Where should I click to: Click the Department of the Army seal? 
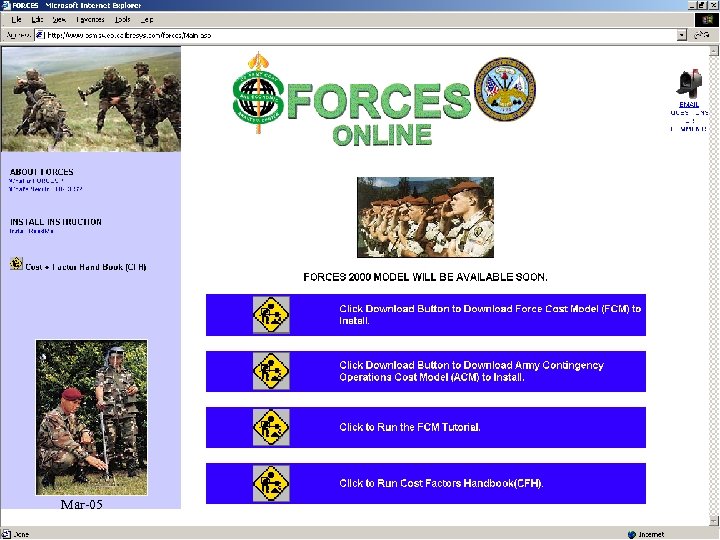(x=505, y=89)
